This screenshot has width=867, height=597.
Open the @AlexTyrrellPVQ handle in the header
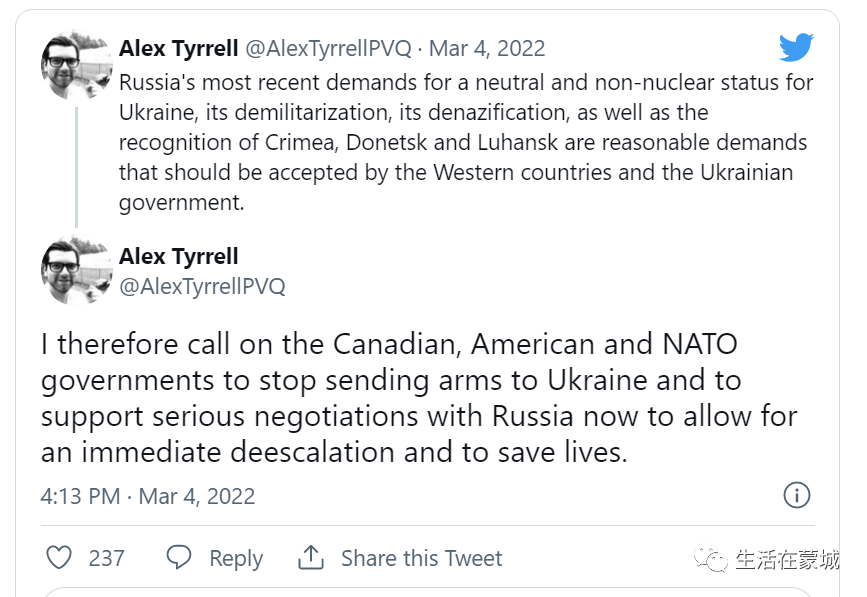tap(328, 49)
